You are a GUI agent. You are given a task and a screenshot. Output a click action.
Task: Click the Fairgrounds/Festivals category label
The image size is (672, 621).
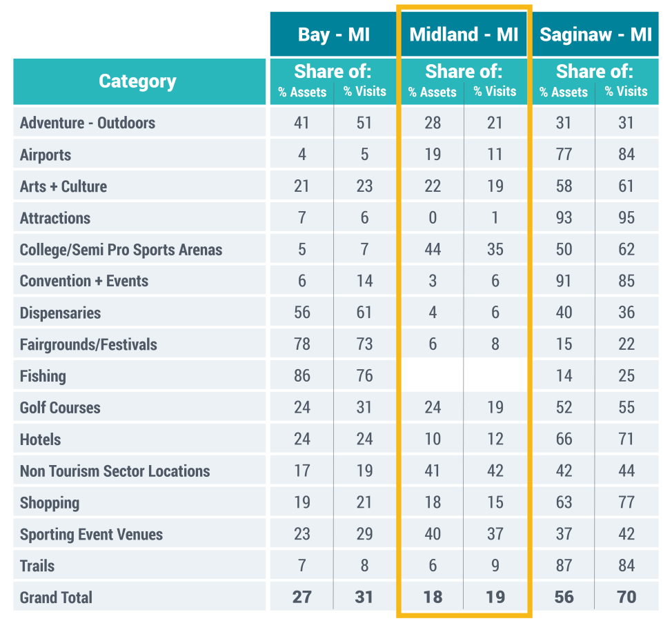tap(88, 344)
